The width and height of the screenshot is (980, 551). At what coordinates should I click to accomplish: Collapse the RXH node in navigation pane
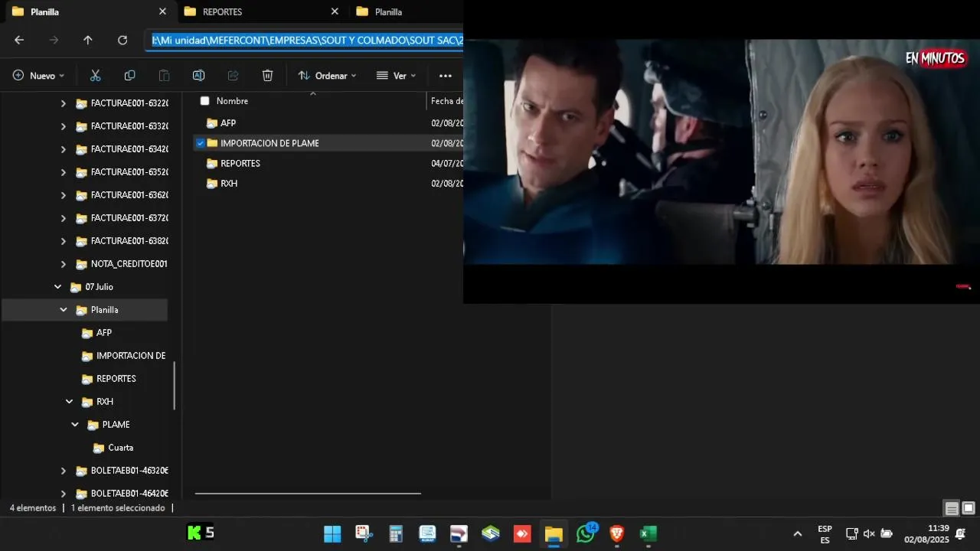coord(69,402)
